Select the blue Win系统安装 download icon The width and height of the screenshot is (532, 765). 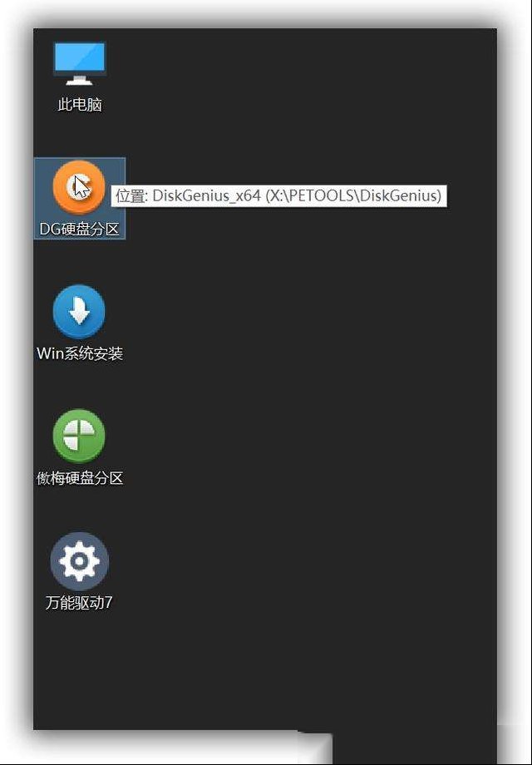[79, 313]
